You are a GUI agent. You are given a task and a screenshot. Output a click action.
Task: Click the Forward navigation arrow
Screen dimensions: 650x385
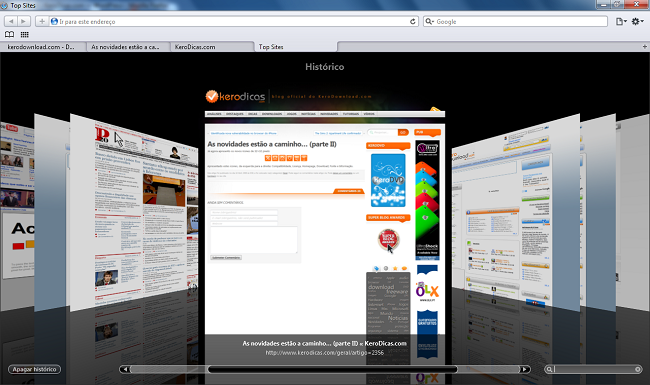click(24, 21)
